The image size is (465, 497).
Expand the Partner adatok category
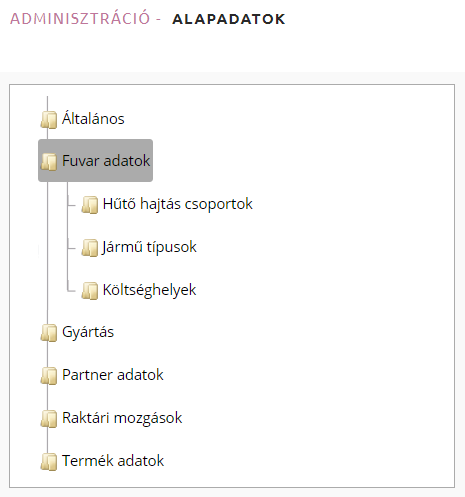click(113, 375)
